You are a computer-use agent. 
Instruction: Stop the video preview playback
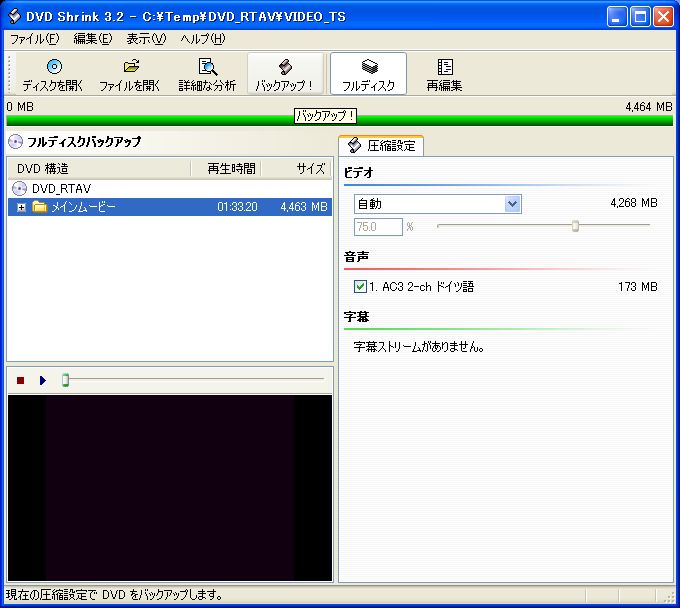(x=20, y=380)
